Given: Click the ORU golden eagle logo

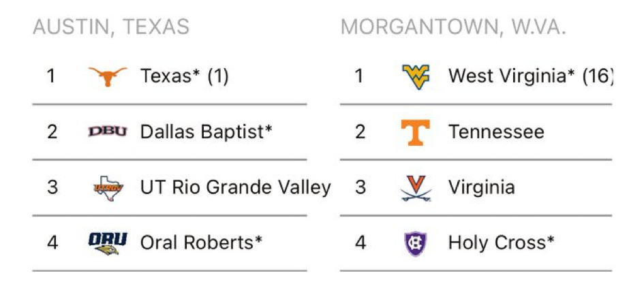Looking at the screenshot, I should pos(108,244).
